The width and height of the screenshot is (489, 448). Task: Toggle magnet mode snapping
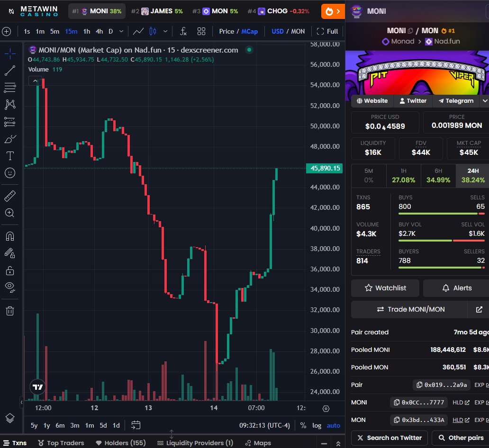click(10, 236)
